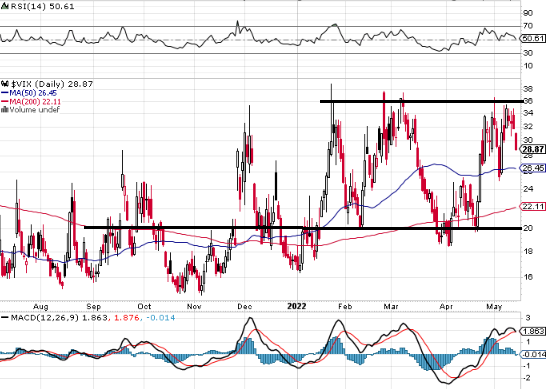The width and height of the screenshot is (551, 389).
Task: Click the 32 level on price axis
Action: 528,126
